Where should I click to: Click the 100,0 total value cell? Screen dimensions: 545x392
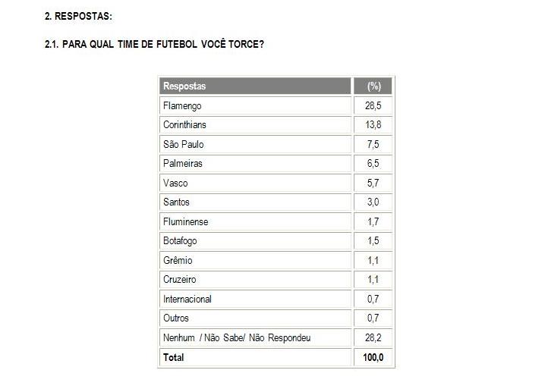[373, 357]
